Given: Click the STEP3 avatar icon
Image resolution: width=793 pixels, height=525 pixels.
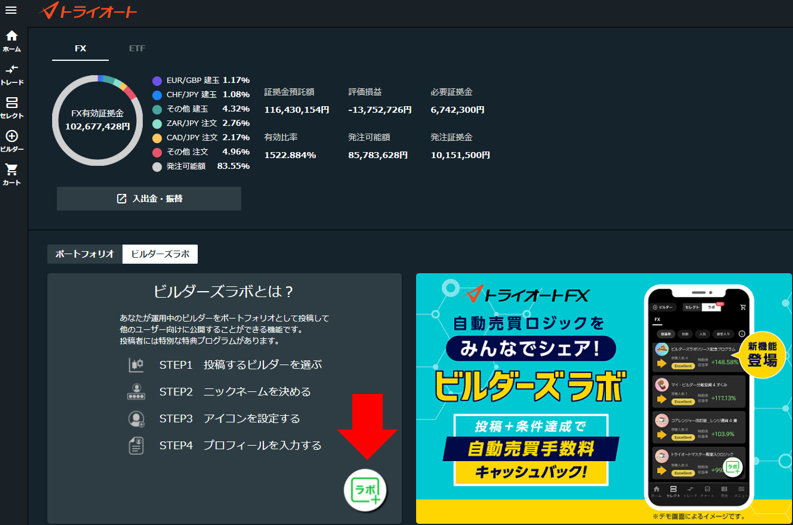Looking at the screenshot, I should (136, 419).
